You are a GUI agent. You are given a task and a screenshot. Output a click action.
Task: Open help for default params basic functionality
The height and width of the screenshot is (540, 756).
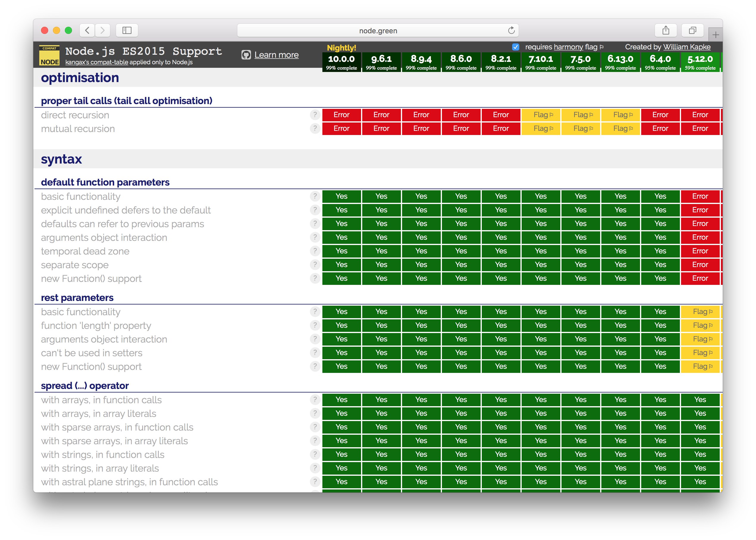click(315, 196)
